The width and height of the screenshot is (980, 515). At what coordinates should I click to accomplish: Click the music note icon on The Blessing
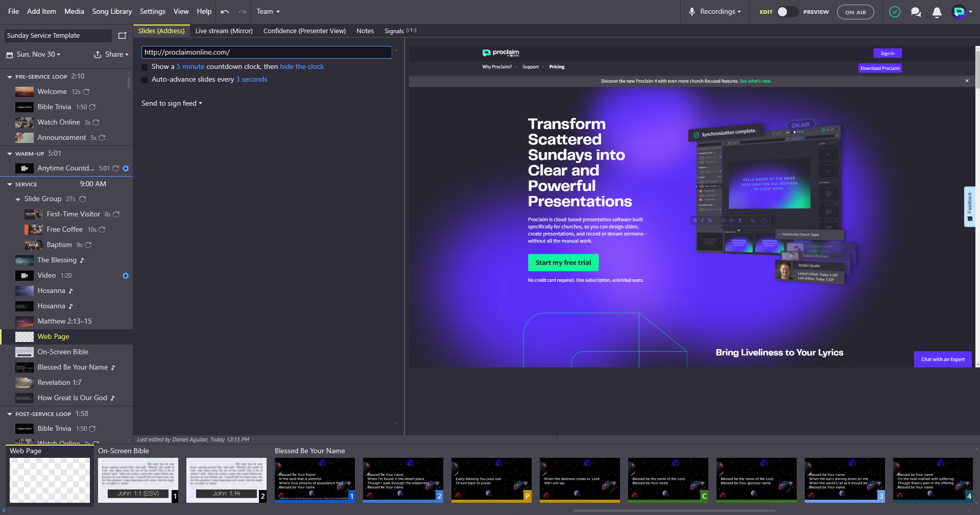[82, 260]
